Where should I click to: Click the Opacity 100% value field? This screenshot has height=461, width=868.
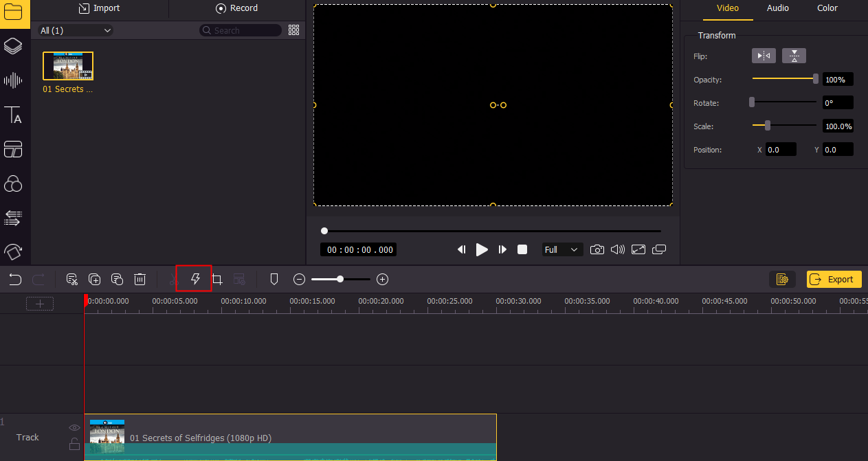click(838, 79)
